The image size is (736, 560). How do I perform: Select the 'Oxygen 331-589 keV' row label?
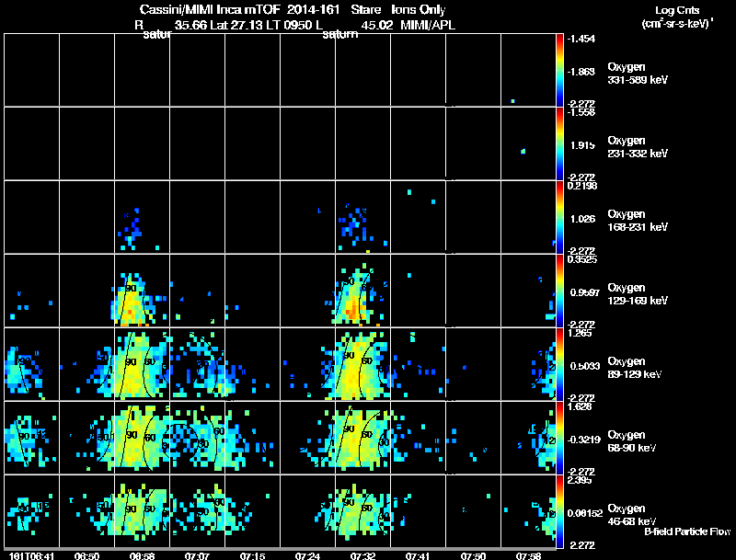click(x=638, y=74)
